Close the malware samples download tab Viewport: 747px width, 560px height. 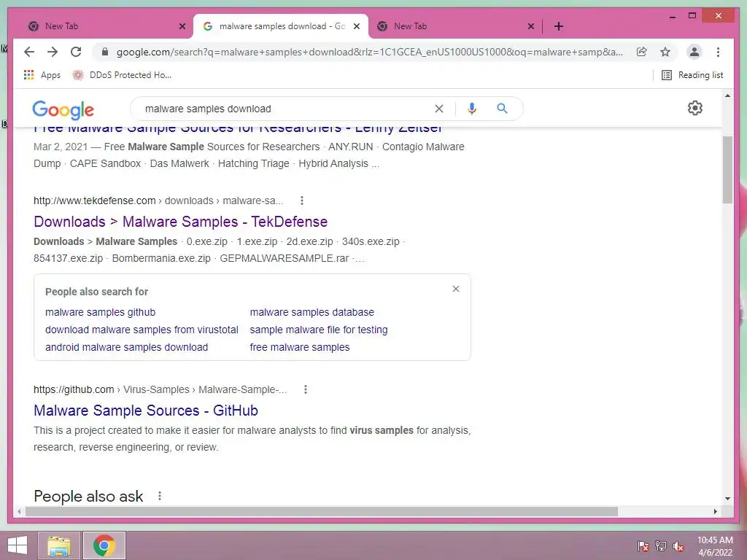click(x=356, y=26)
